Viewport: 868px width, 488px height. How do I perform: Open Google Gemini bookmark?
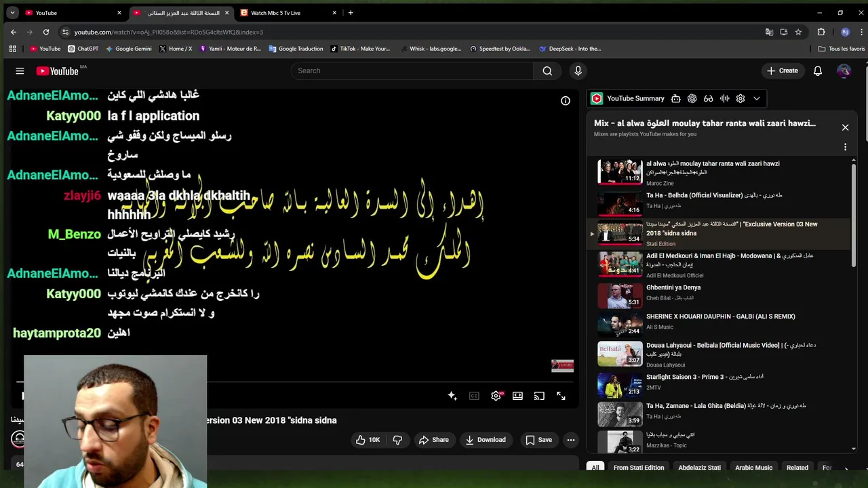[128, 49]
